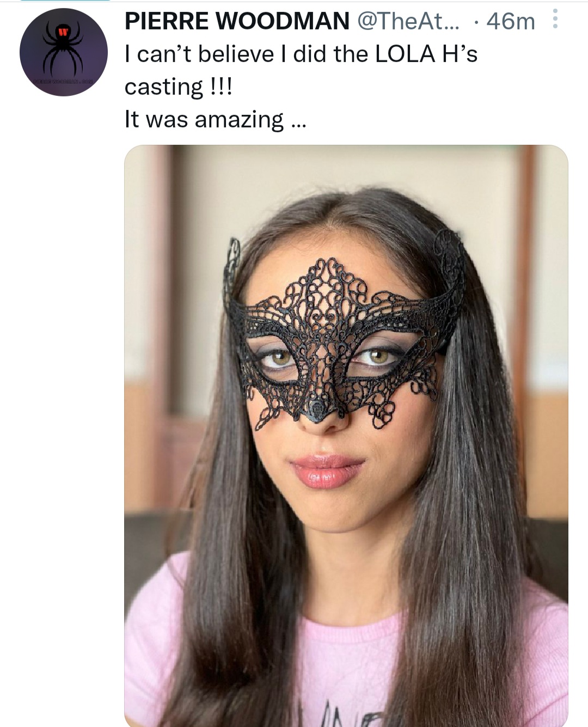This screenshot has width=588, height=727.
Task: Open the spider logo profile avatar
Action: coord(64,52)
